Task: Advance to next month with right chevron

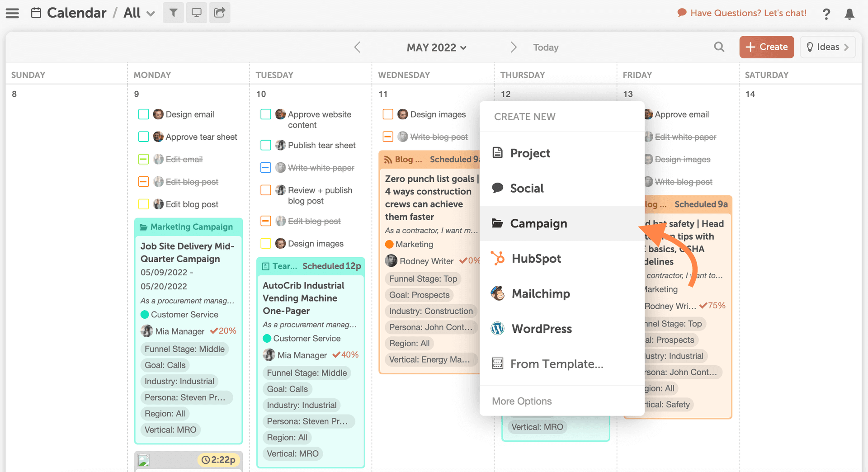Action: tap(513, 47)
